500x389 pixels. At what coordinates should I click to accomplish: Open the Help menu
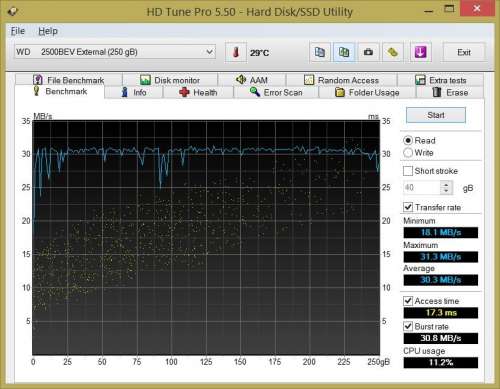(48, 31)
